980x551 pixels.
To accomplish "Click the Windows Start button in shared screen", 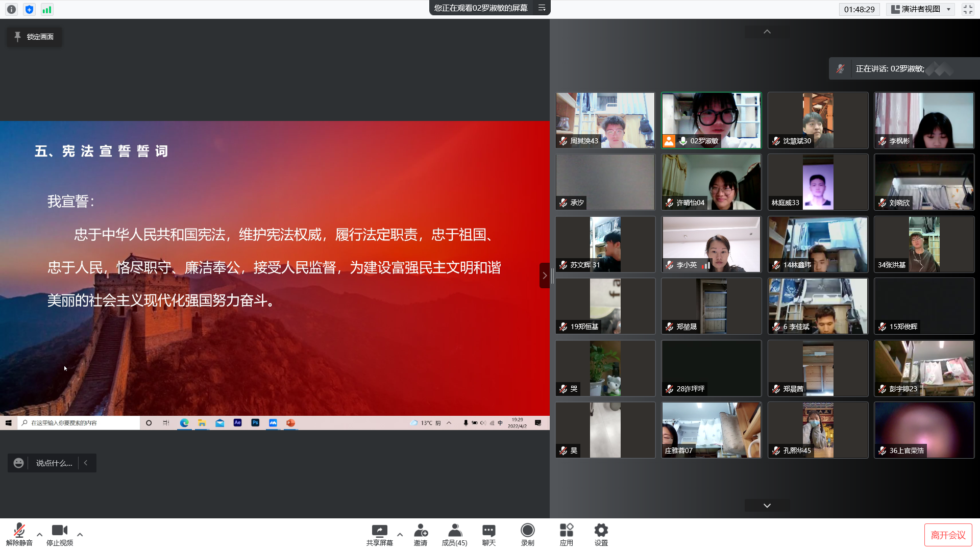I will pos(9,423).
